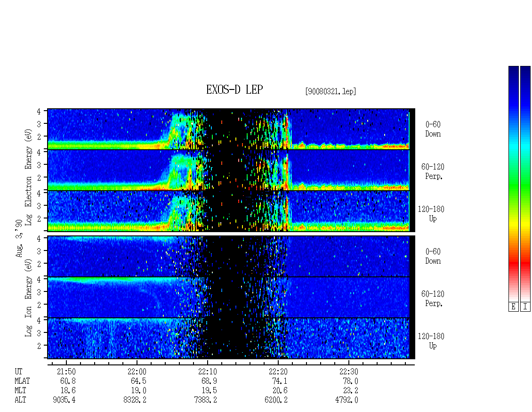Click the MLAT value "68.9"

(210, 381)
